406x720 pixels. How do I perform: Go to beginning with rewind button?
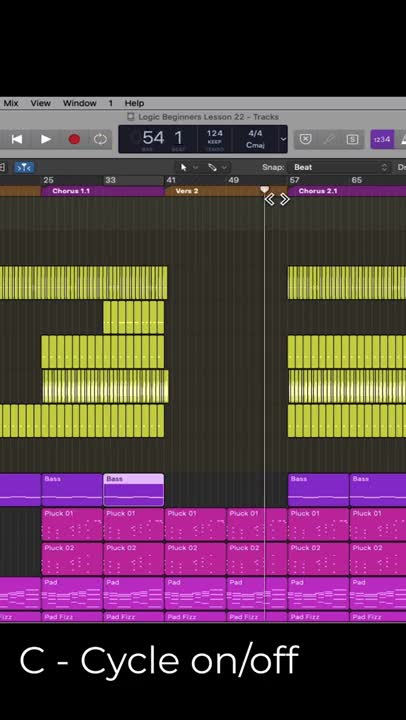(x=17, y=139)
